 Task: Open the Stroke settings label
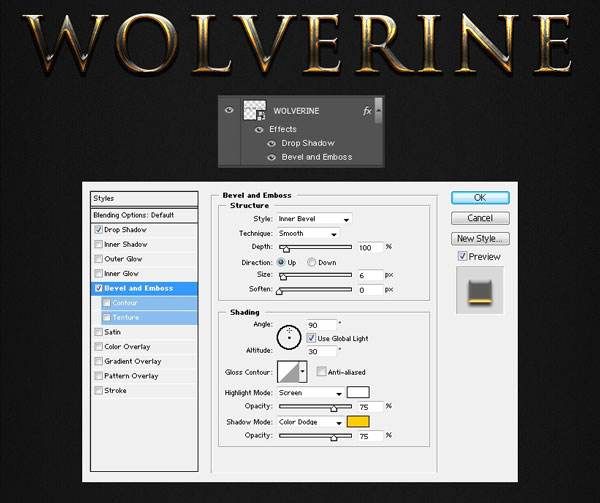tap(115, 391)
